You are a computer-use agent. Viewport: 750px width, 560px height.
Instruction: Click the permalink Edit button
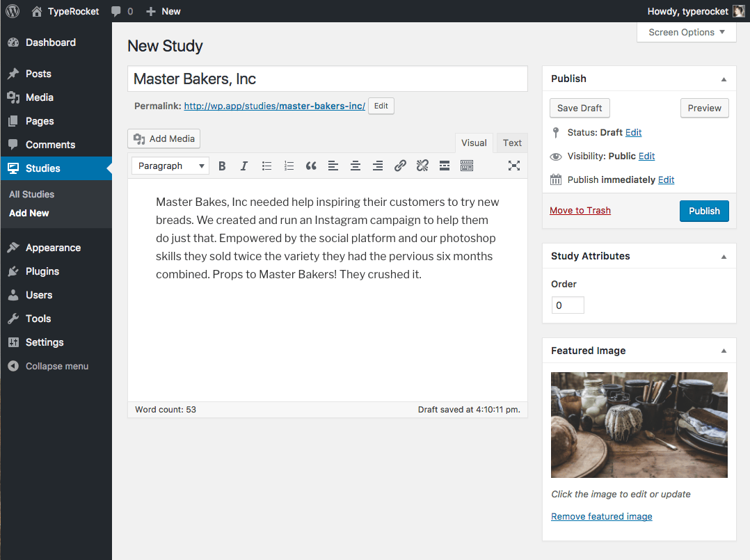coord(381,106)
